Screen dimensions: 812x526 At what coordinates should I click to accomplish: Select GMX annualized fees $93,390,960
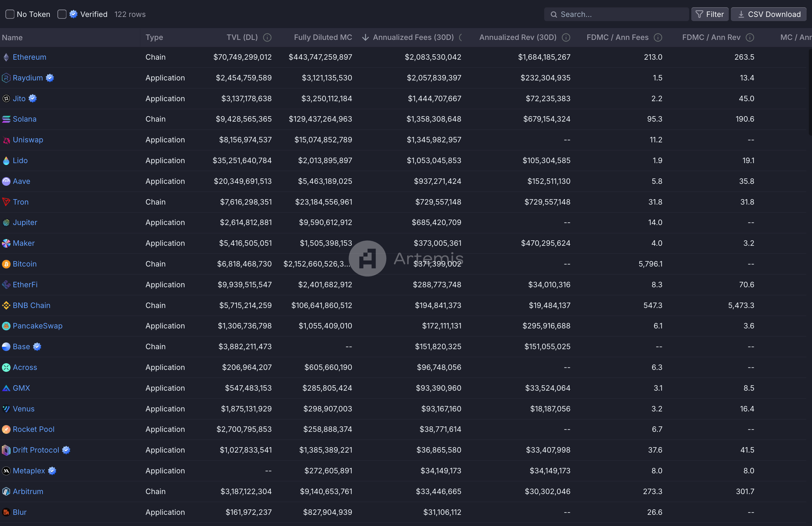(439, 388)
